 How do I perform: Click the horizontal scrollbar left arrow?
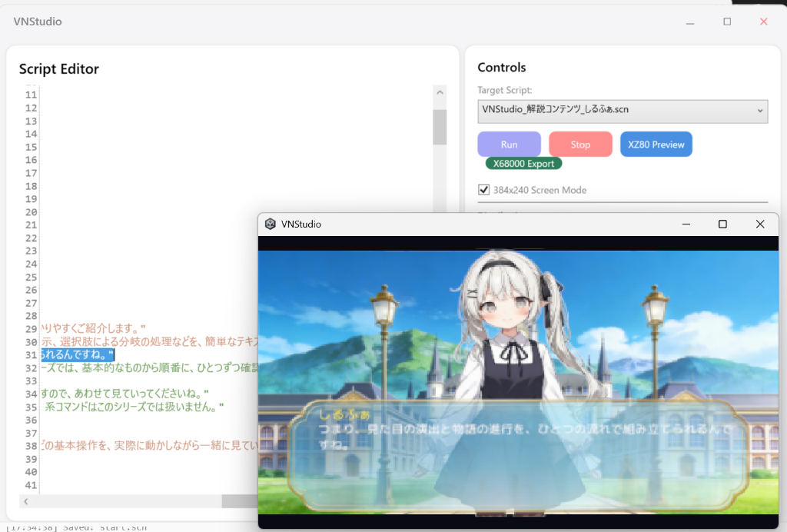[25, 501]
